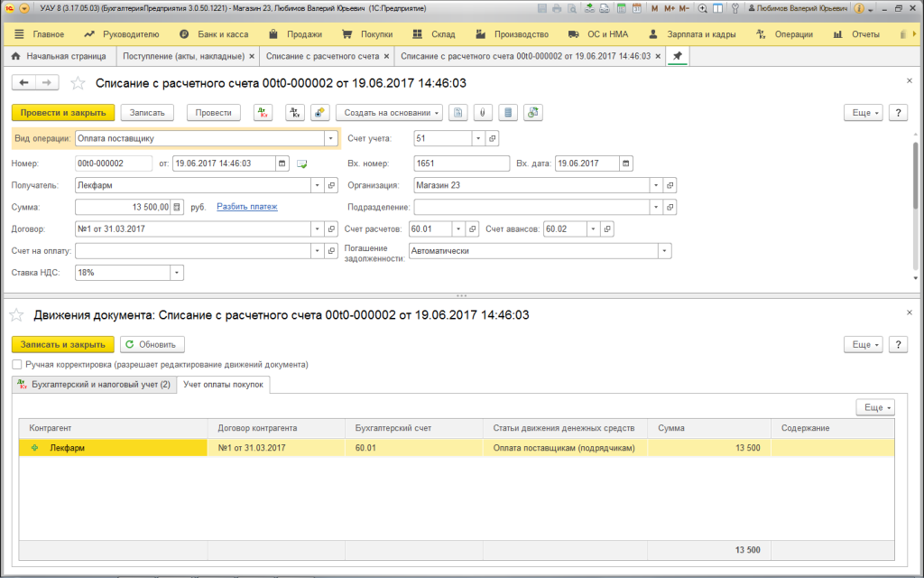This screenshot has width=924, height=578.
Task: Click the Номер input field
Action: [x=114, y=163]
